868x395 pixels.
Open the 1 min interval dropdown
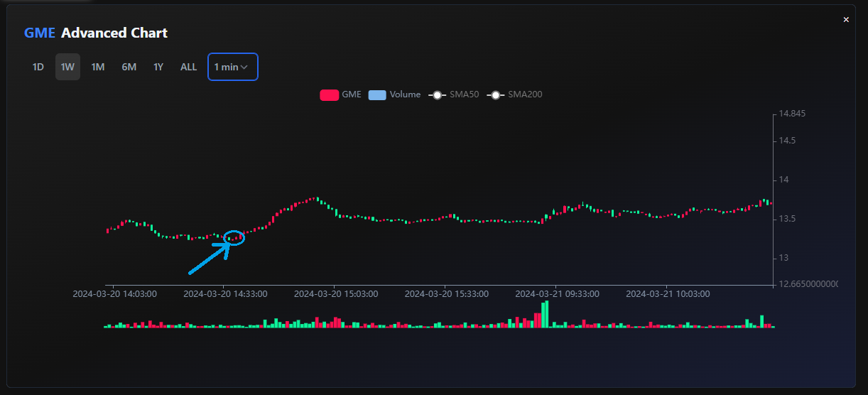click(233, 67)
